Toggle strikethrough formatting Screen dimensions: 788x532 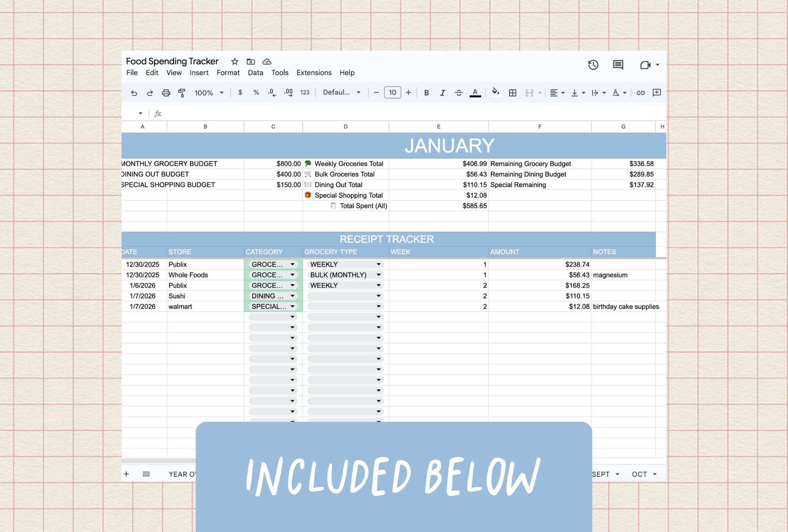pos(459,93)
